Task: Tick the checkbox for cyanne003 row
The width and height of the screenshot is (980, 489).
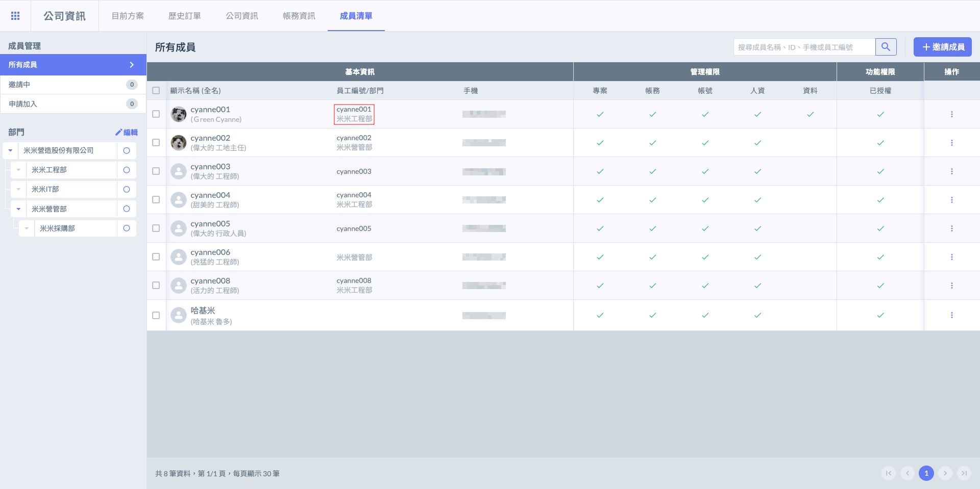Action: [x=156, y=171]
